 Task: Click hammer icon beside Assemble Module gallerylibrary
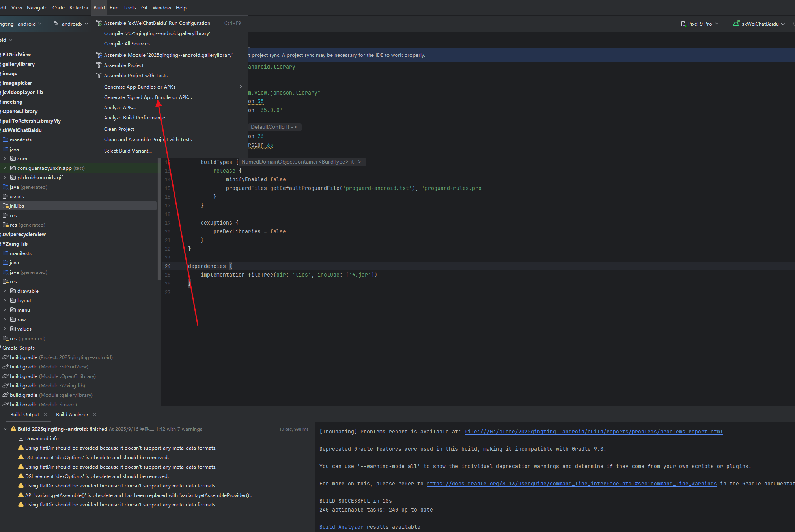click(99, 55)
